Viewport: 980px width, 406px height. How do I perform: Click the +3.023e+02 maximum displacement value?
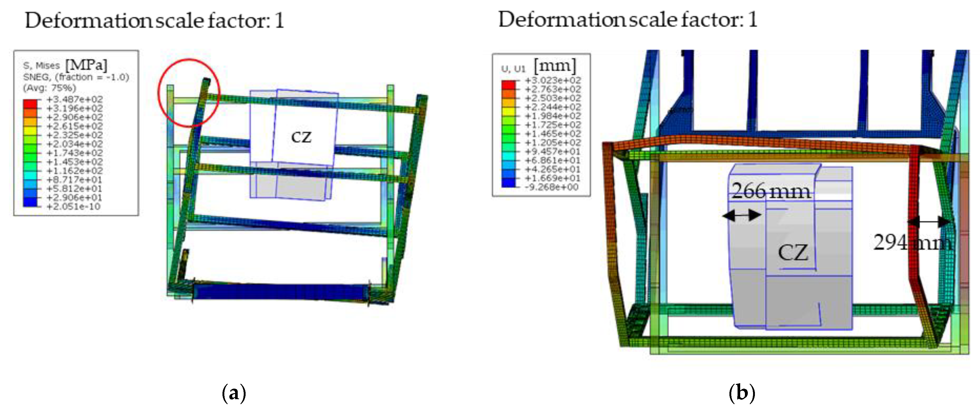[x=553, y=80]
